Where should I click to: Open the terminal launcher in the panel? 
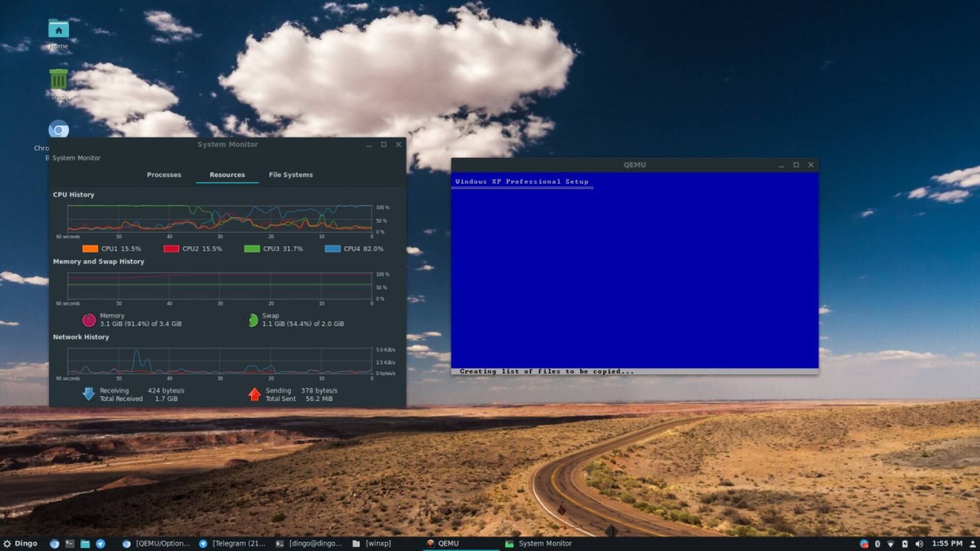click(70, 544)
